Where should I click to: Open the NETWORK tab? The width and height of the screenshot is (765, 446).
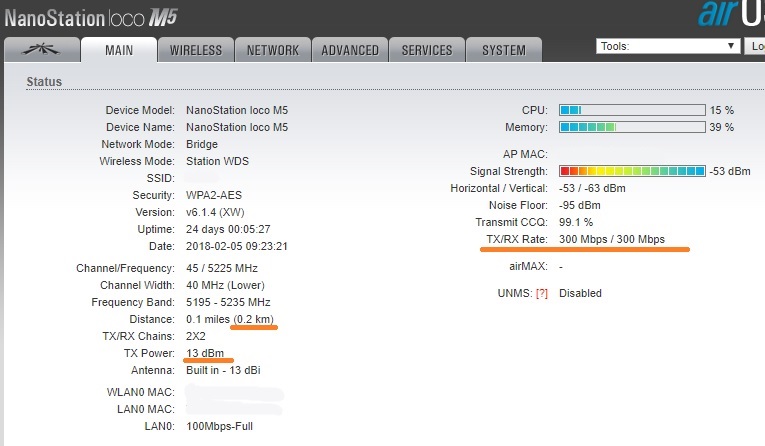[273, 50]
